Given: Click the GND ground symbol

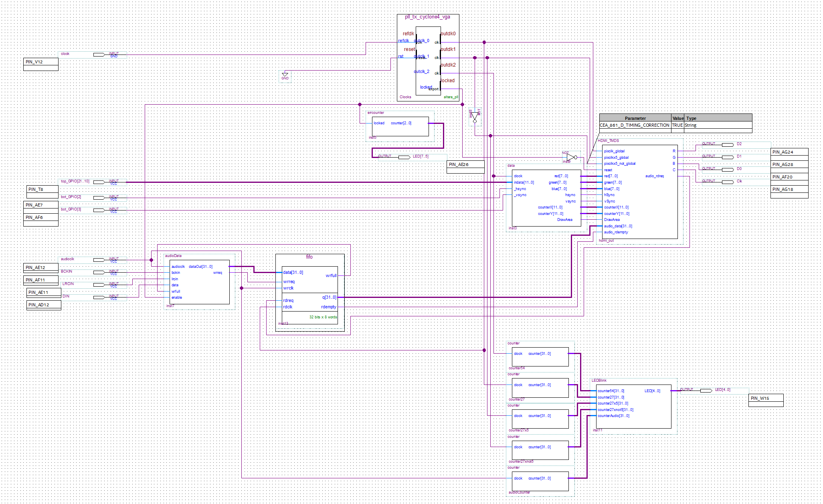Looking at the screenshot, I should tap(285, 75).
